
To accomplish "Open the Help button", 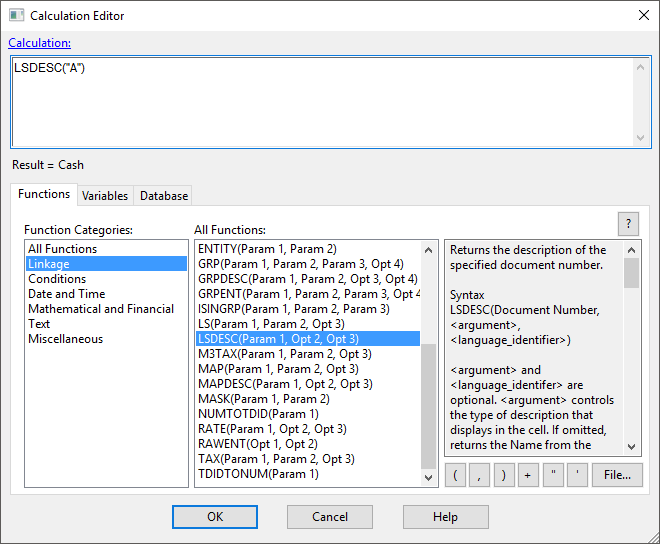I will (445, 517).
